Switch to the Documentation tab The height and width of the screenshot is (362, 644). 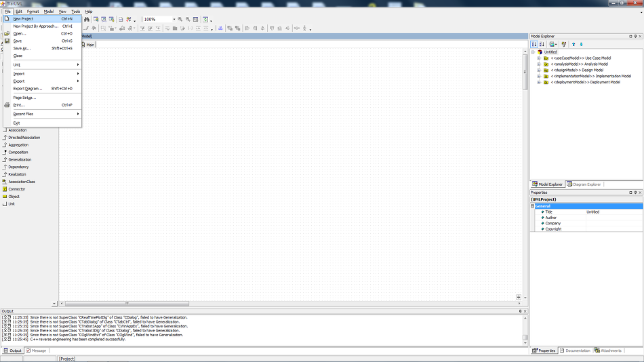[x=577, y=350]
